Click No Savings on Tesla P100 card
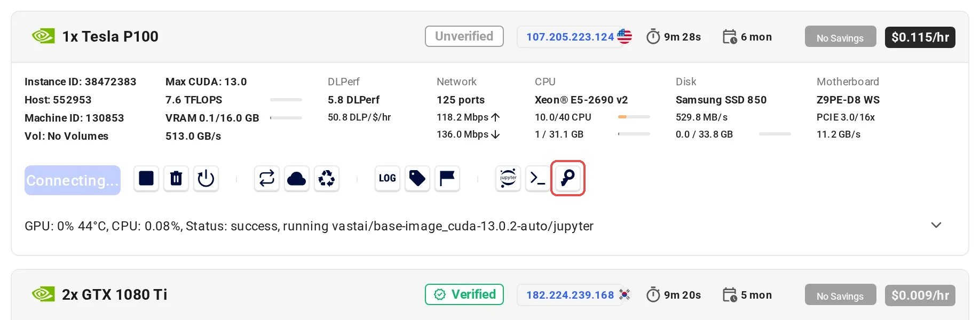The image size is (980, 320). (x=840, y=37)
